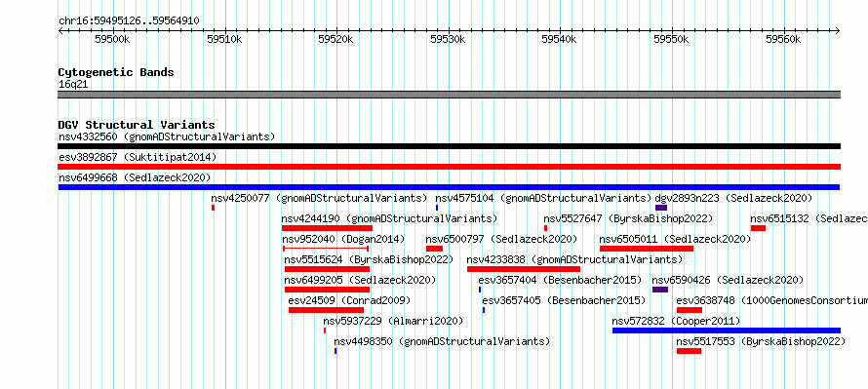Click the gray 16q21 cytogenetic band bar

[449, 94]
